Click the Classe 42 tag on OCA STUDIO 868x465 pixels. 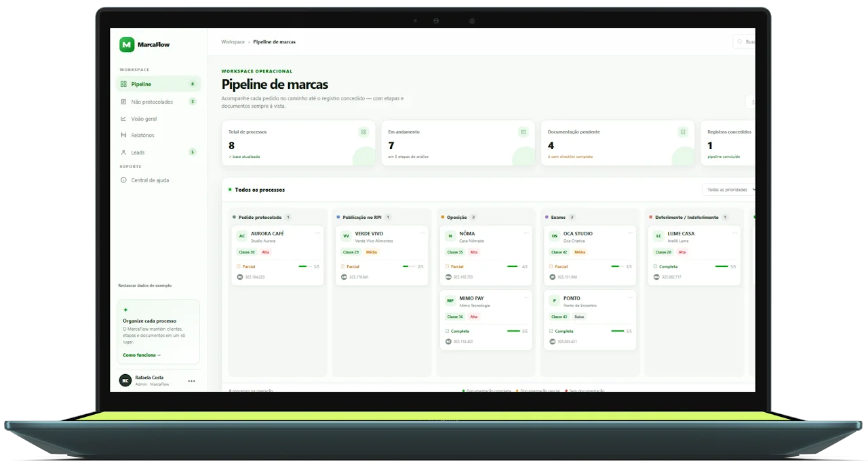coord(559,252)
